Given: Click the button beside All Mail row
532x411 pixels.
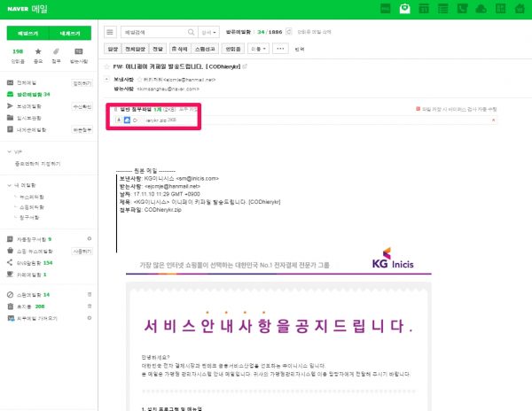Looking at the screenshot, I should (82, 83).
